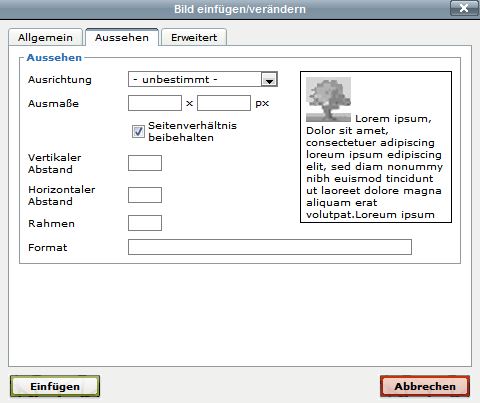Click the Horizontaler Abstand input field
Screen dimensions: 480x403
click(x=145, y=195)
